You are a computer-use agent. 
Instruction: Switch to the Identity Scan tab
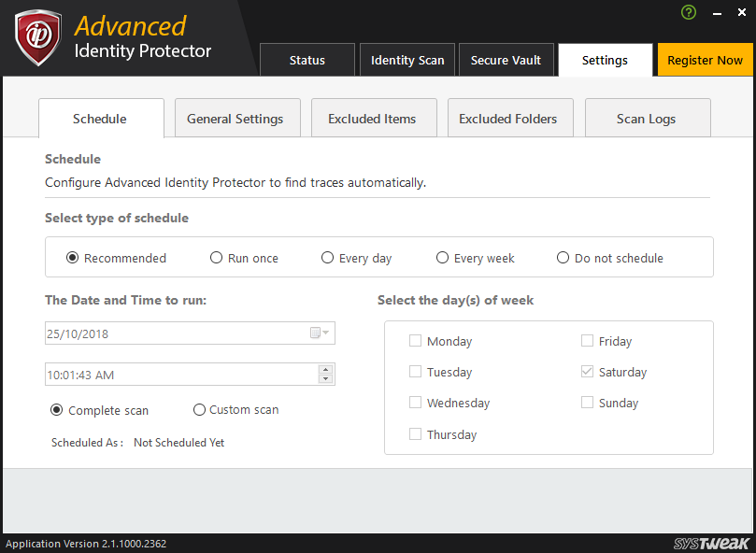click(407, 60)
